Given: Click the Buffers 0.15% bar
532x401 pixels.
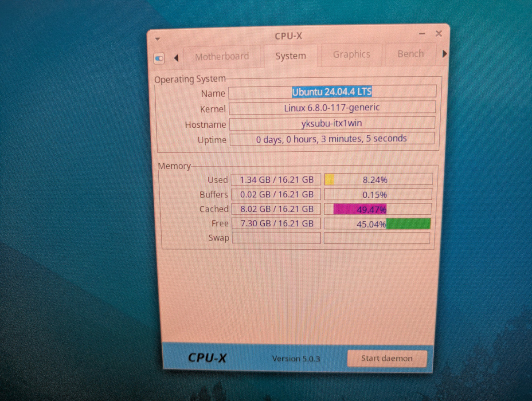Looking at the screenshot, I should (378, 194).
